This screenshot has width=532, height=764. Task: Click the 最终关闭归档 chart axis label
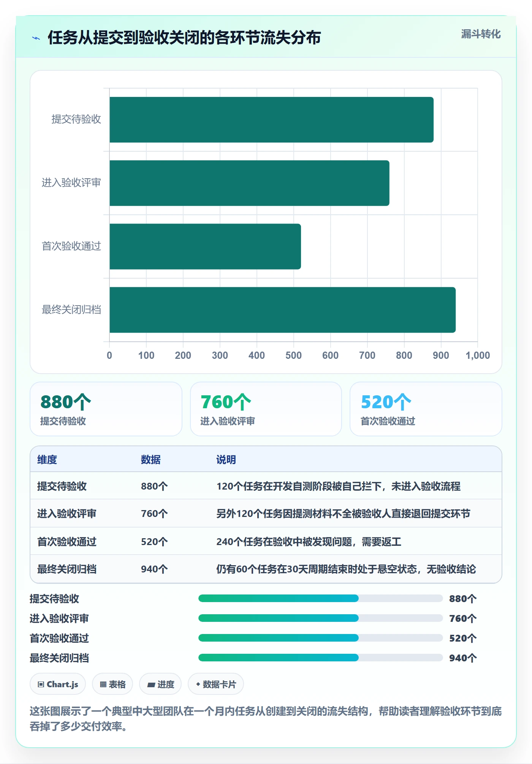coord(71,310)
